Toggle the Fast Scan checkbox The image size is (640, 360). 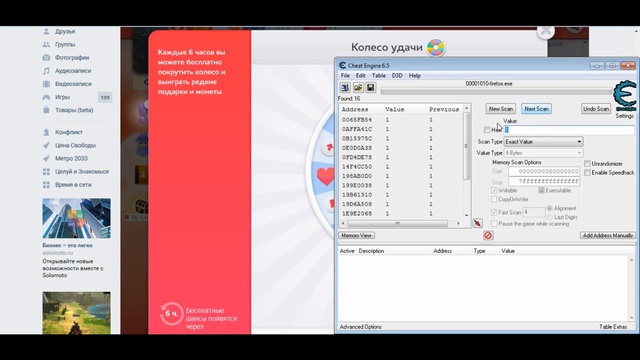click(x=494, y=212)
